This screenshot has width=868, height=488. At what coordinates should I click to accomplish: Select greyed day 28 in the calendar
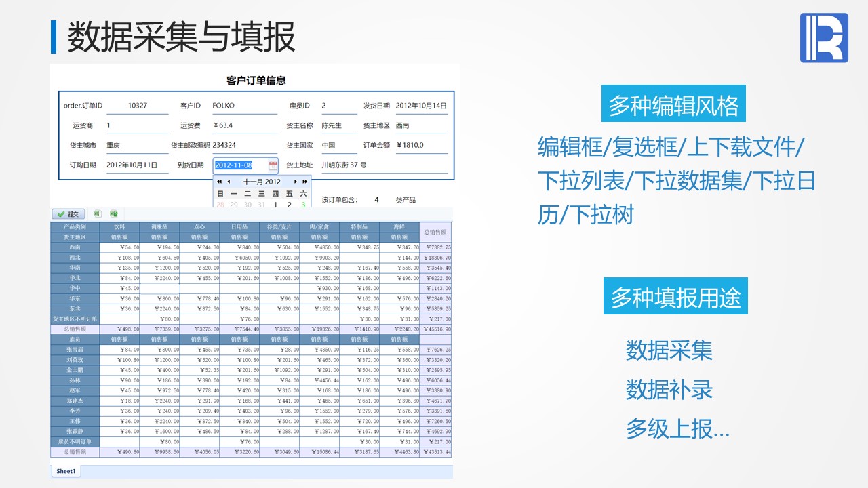coord(220,205)
